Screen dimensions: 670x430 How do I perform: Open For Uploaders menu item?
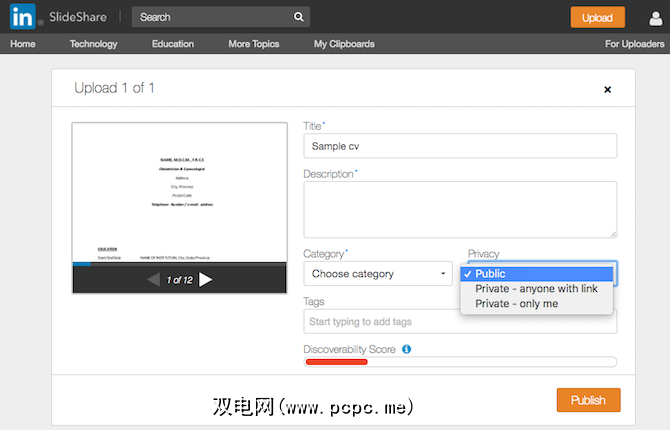634,44
